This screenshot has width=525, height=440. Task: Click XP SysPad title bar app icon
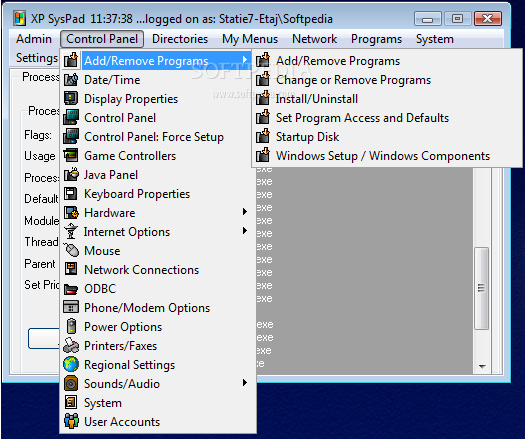pyautogui.click(x=19, y=18)
